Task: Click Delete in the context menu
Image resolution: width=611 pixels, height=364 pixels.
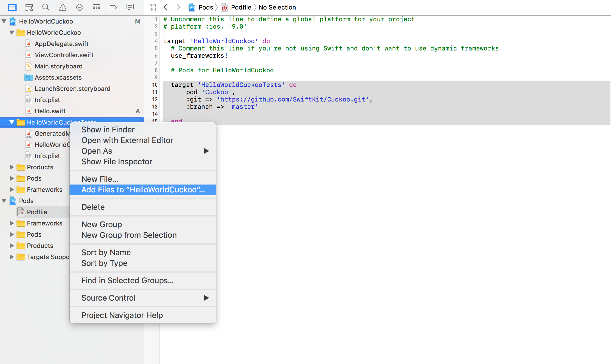Action: [93, 207]
